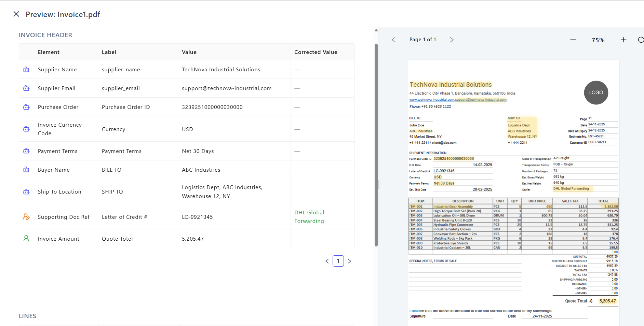Go to previous PDF page arrow
Viewport: 644px width, 326px height.
(393, 40)
